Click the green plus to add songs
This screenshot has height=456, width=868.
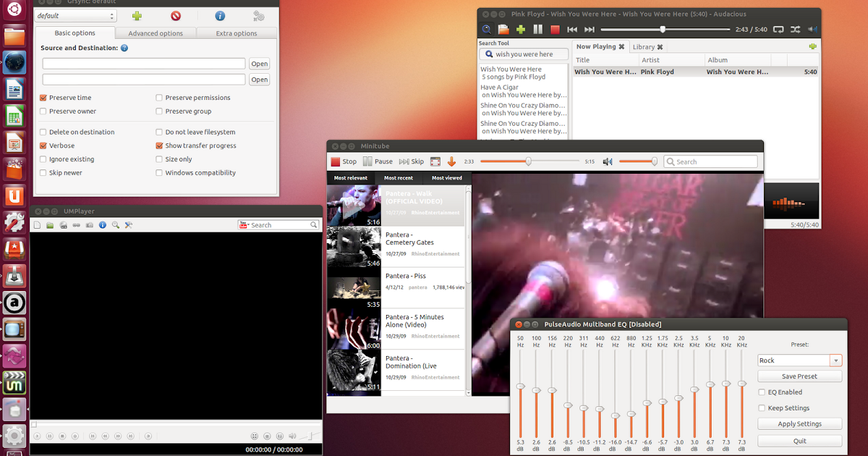(x=521, y=29)
